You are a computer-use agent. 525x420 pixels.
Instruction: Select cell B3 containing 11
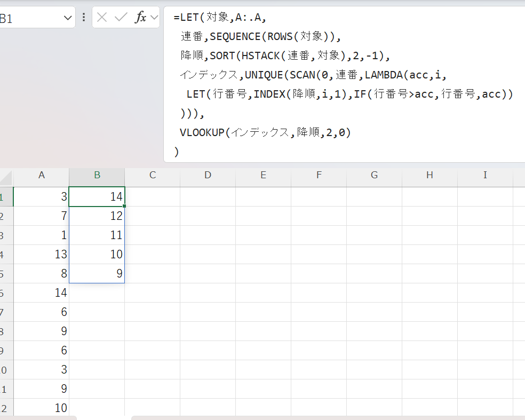[97, 235]
